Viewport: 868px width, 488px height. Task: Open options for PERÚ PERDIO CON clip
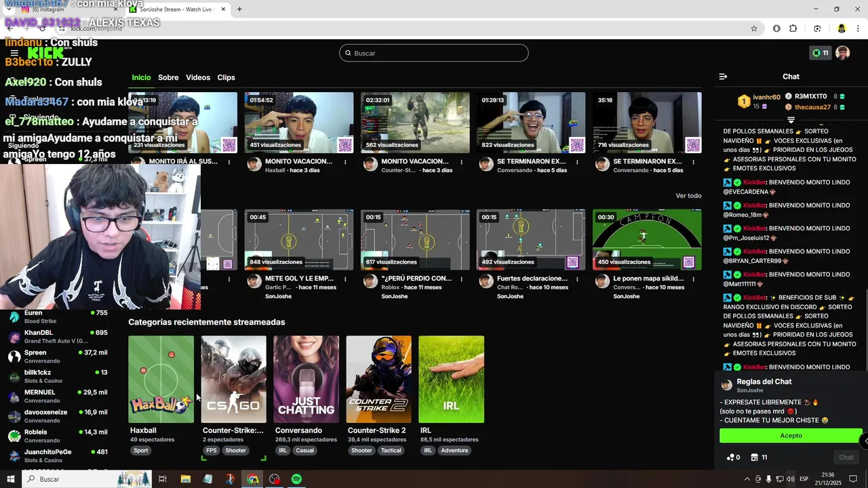(x=461, y=279)
